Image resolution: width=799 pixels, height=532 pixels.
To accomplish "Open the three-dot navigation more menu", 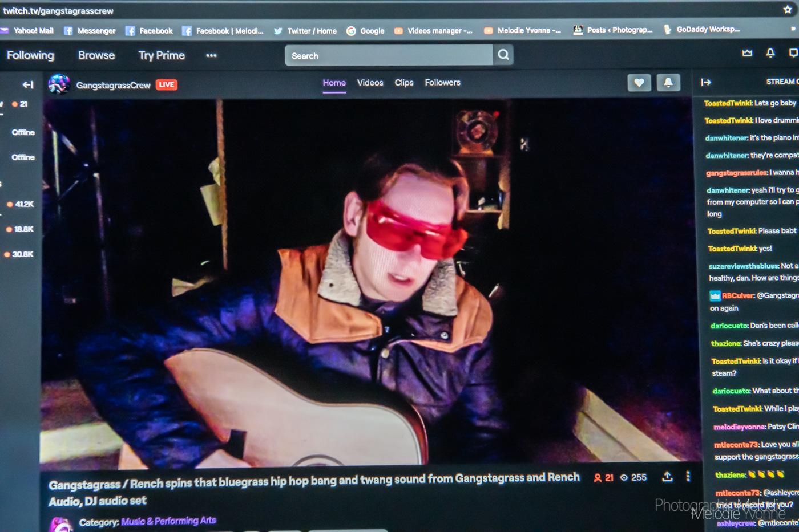I will (211, 56).
